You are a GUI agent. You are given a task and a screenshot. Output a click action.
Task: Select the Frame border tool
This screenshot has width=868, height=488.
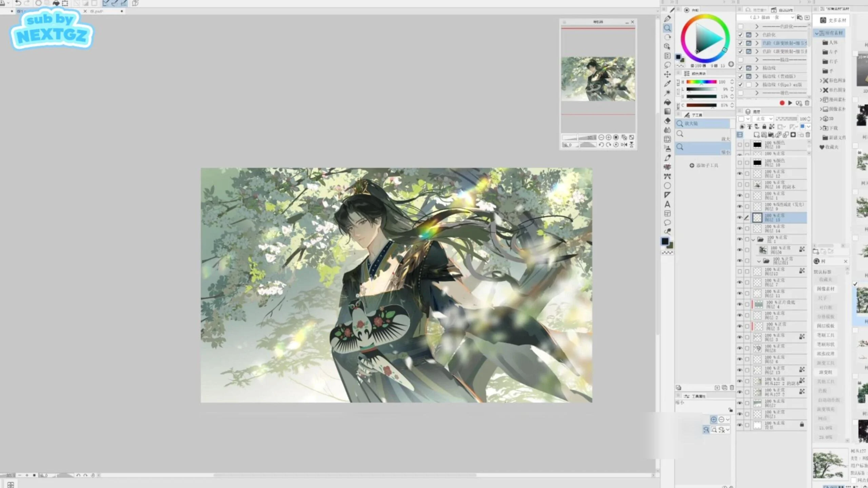pyautogui.click(x=667, y=213)
